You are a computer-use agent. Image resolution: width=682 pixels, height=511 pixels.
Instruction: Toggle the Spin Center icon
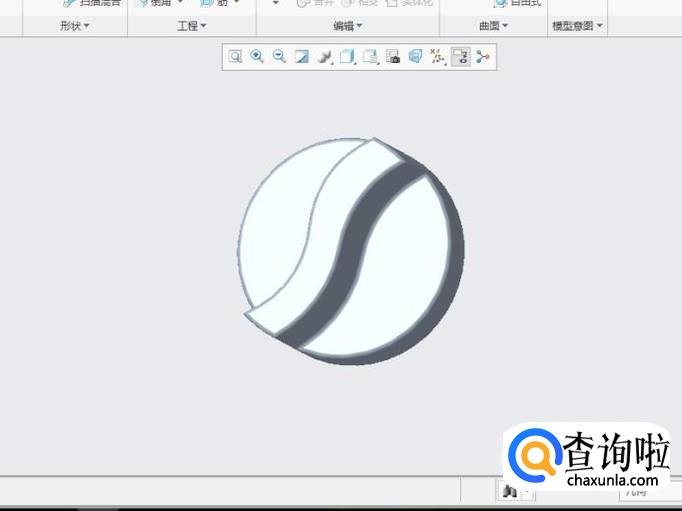coord(483,57)
